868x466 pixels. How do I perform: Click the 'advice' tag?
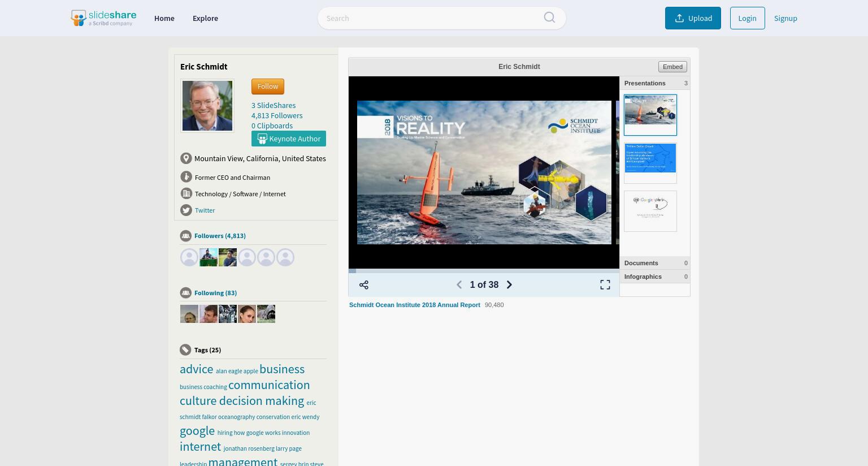click(196, 369)
